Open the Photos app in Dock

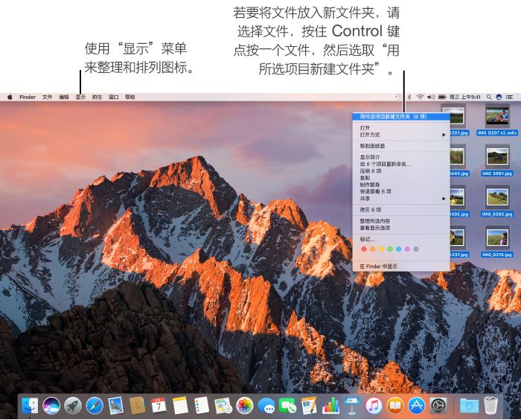[x=245, y=406]
